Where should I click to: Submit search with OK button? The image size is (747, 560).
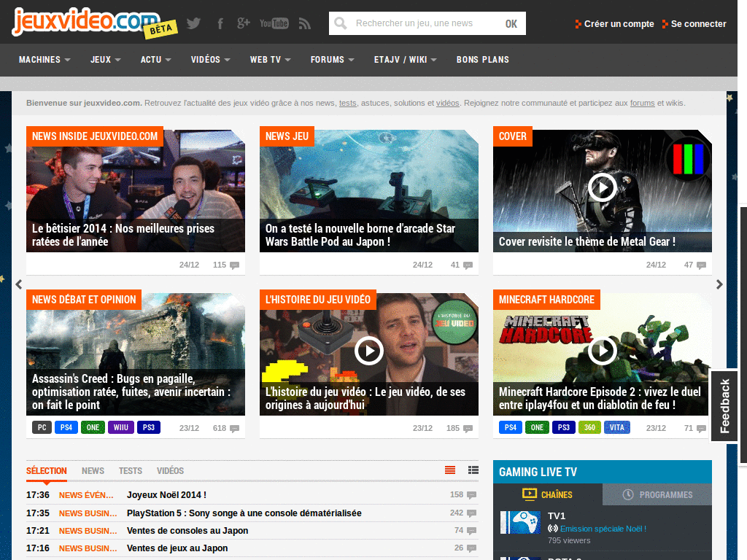point(511,24)
